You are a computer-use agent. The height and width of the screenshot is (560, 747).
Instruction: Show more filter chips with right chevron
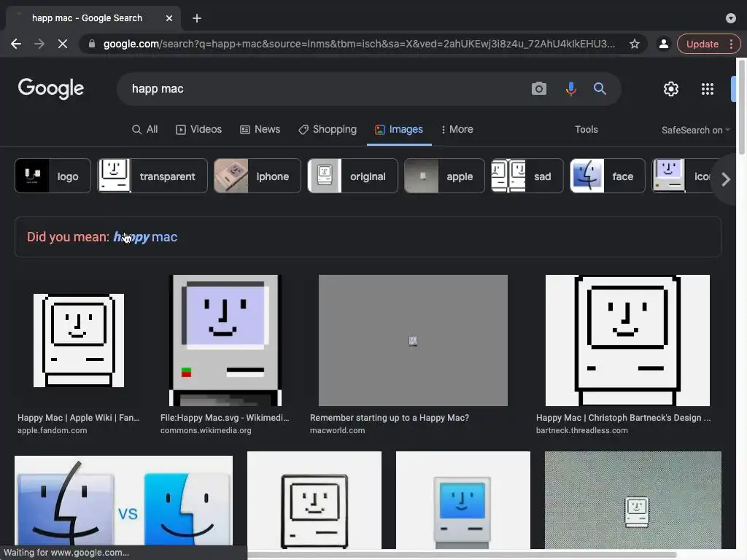pos(725,179)
